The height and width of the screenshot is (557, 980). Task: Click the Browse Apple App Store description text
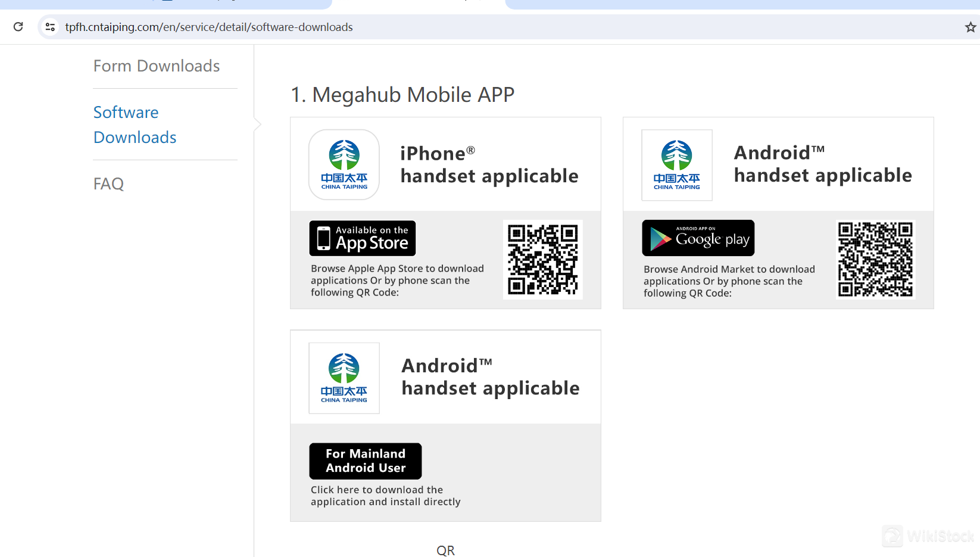tap(397, 281)
